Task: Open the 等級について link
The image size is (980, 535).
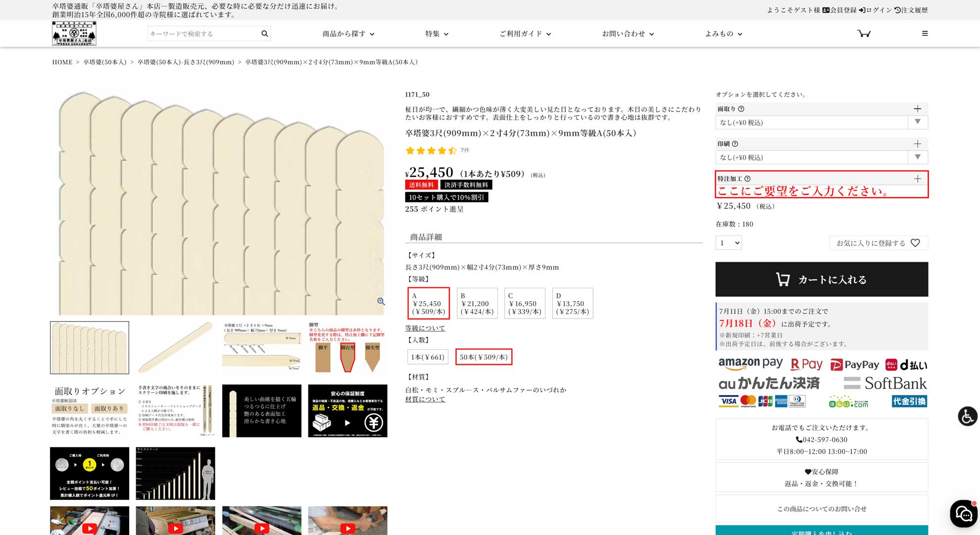Action: (x=425, y=328)
